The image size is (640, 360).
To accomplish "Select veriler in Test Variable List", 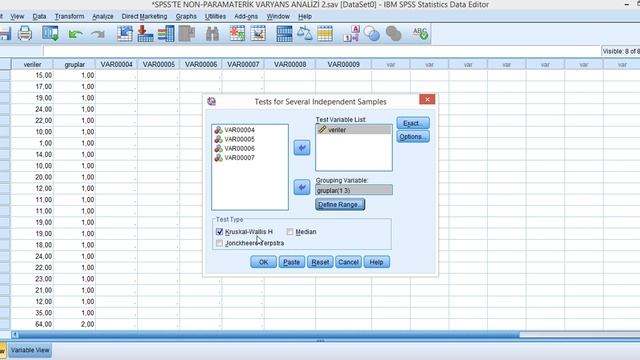I will (x=354, y=130).
